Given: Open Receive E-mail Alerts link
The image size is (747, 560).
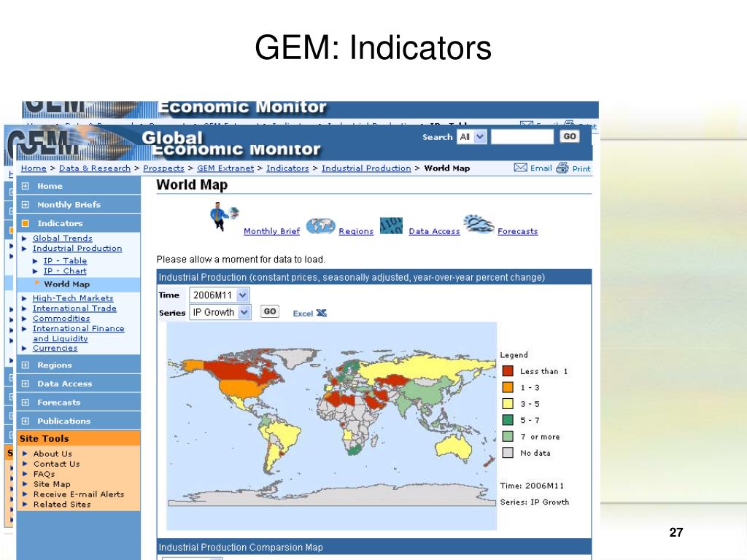Looking at the screenshot, I should click(x=79, y=494).
